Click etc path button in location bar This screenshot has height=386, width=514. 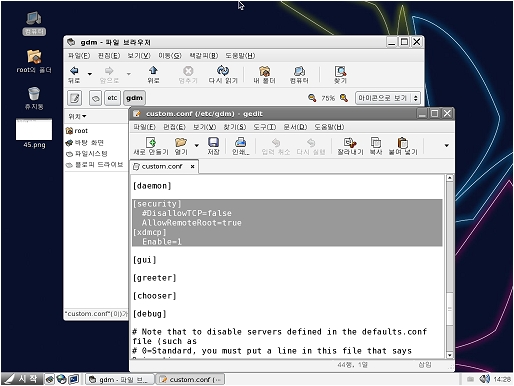pyautogui.click(x=112, y=98)
